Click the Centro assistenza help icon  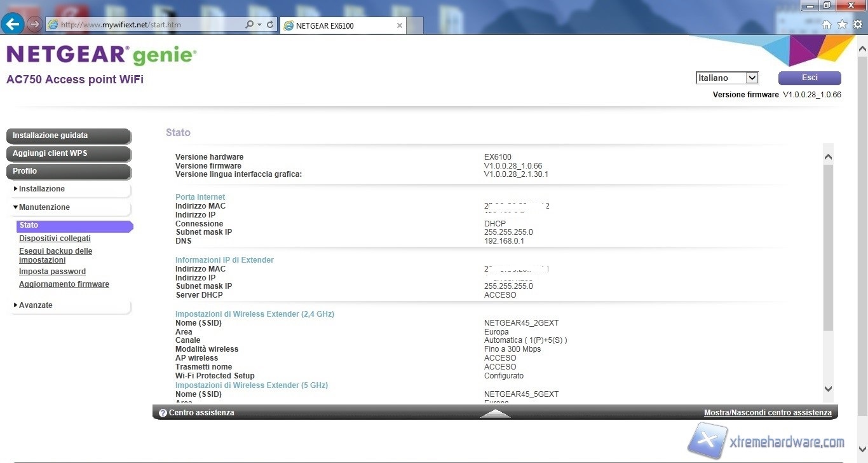point(163,413)
